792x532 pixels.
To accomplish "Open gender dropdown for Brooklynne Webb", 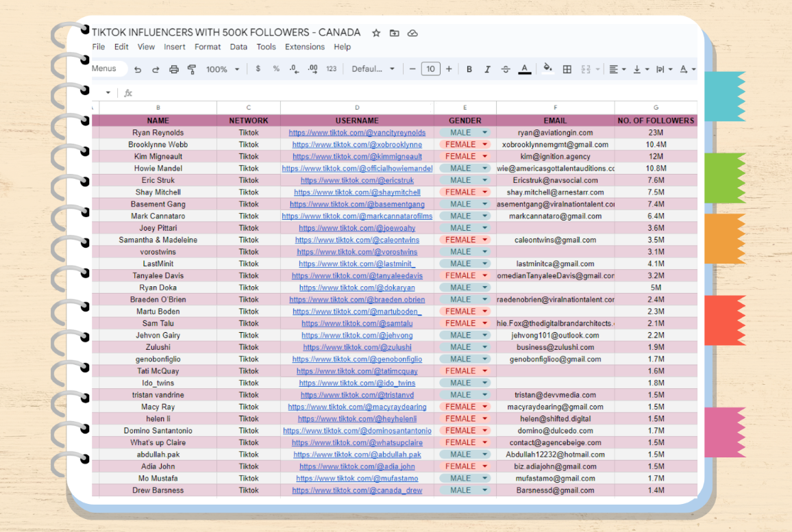I will coord(485,144).
